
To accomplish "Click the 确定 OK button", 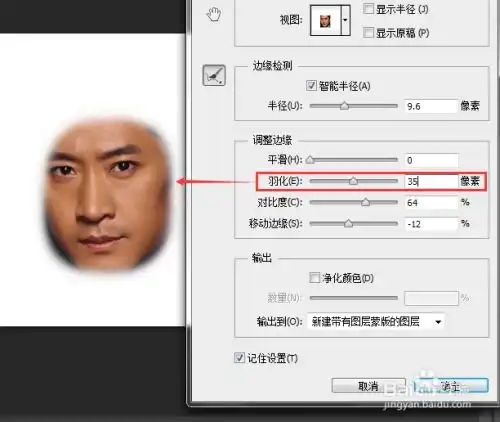I will 451,386.
